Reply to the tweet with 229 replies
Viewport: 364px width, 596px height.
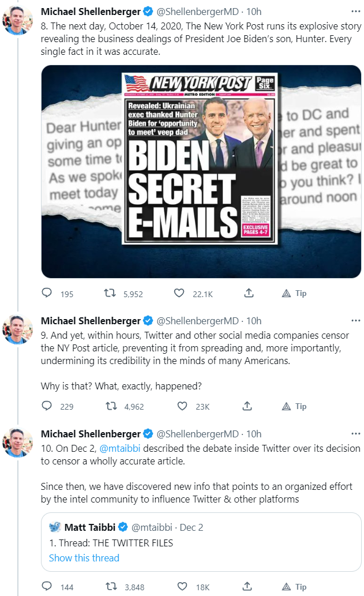[47, 406]
